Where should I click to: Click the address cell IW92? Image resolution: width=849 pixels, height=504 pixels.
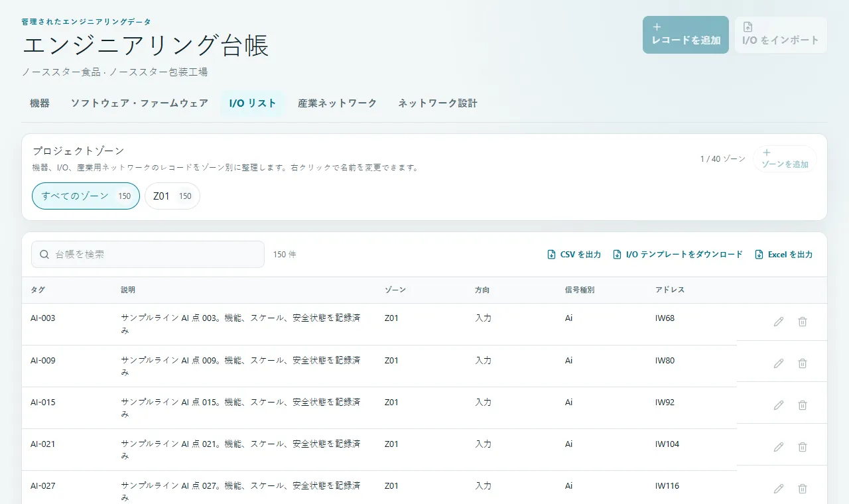coord(665,403)
